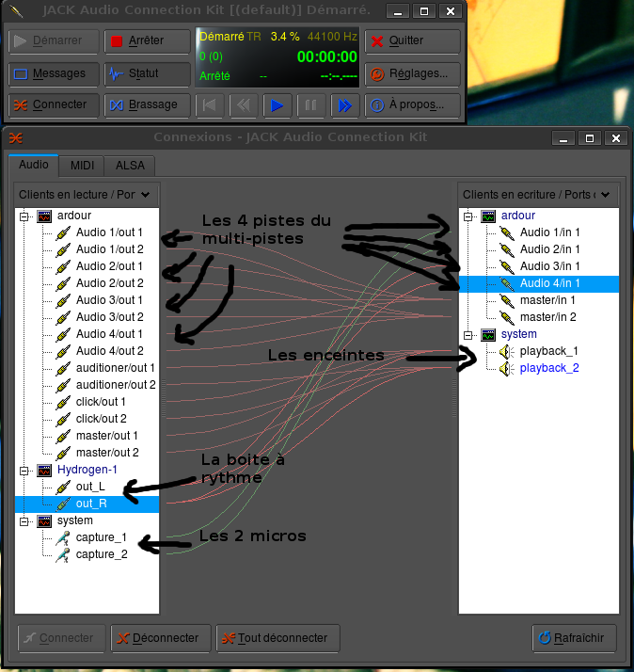Select the highlighted Audio 4/in 1 row
The height and width of the screenshot is (672, 634).
coord(539,283)
